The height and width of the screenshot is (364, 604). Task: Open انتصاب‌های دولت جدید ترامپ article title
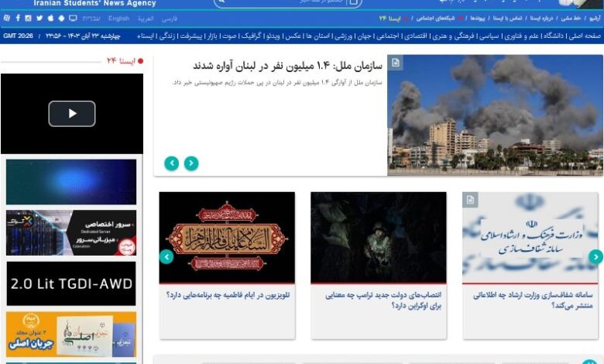pyautogui.click(x=383, y=300)
